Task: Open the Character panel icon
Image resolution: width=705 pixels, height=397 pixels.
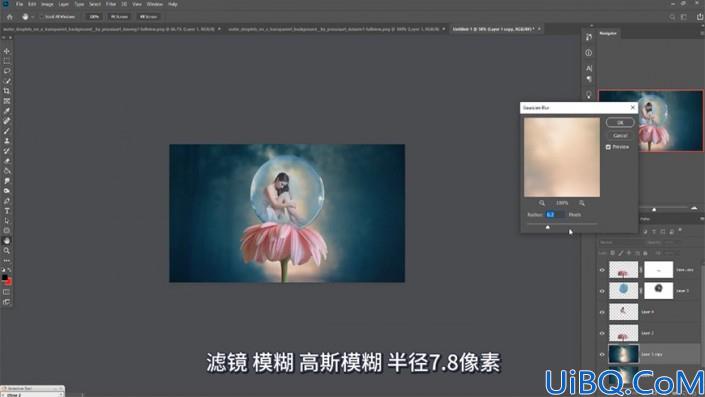Action: (589, 68)
